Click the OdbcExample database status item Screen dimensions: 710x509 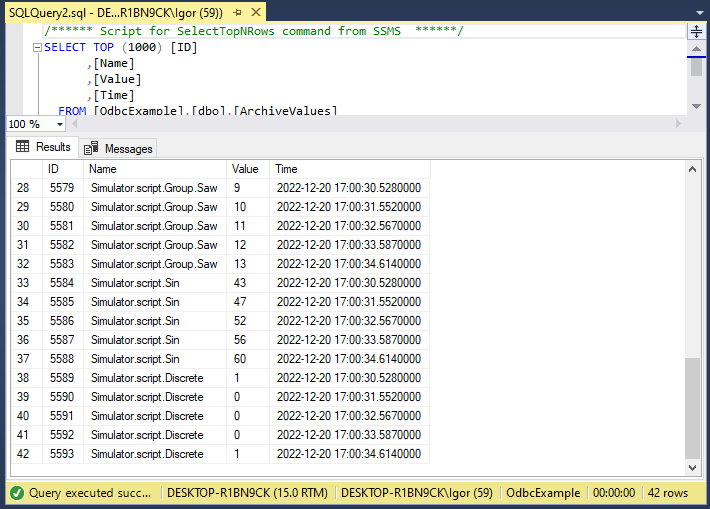click(x=543, y=493)
